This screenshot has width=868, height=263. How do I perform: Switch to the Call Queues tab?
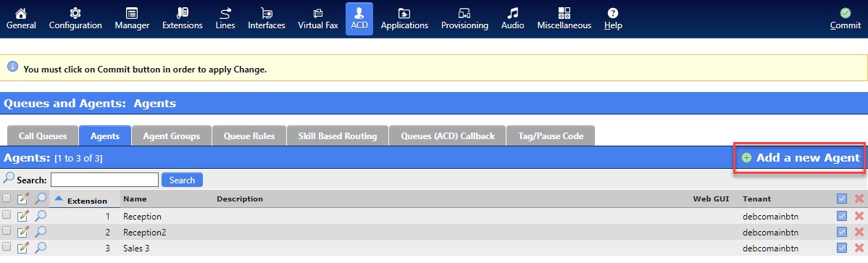(x=43, y=135)
